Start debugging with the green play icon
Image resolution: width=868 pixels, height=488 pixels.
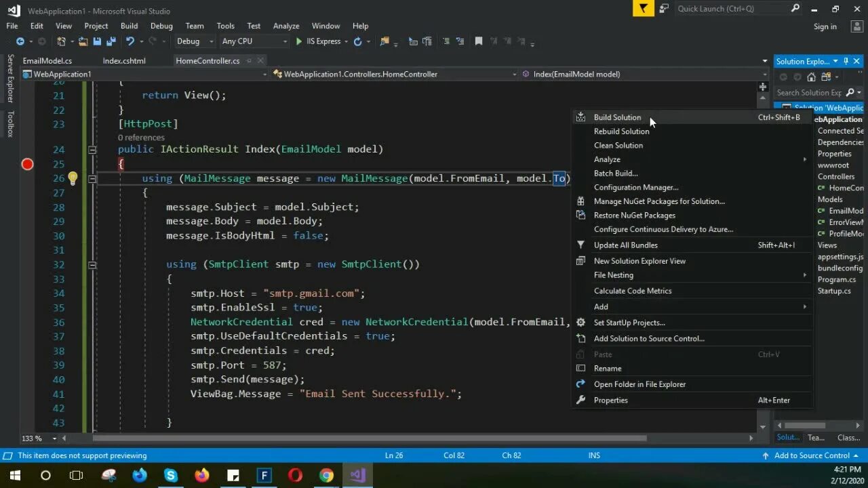tap(299, 41)
